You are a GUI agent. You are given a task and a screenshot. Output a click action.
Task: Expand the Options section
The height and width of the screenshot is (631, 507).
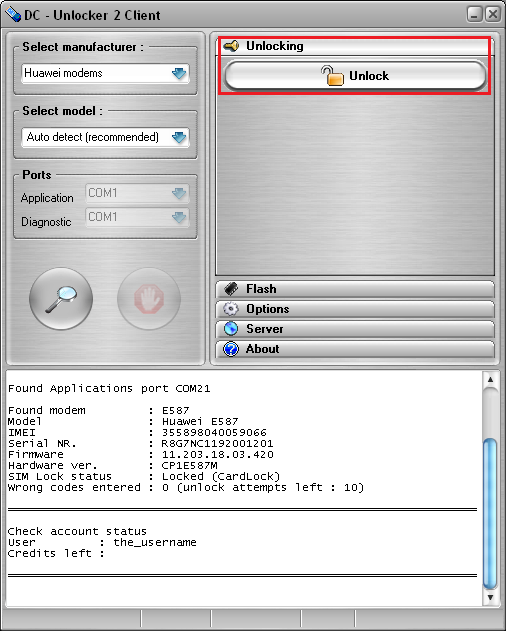coord(355,309)
